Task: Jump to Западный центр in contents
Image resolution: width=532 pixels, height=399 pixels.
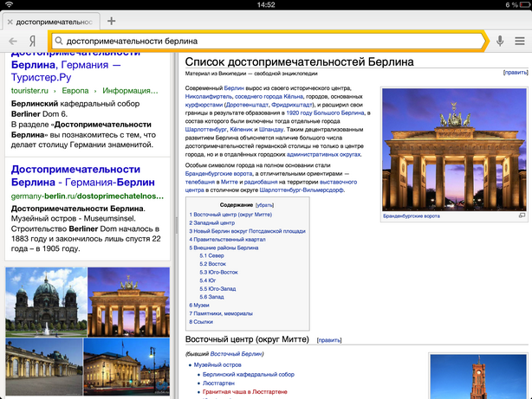Action: click(x=214, y=222)
